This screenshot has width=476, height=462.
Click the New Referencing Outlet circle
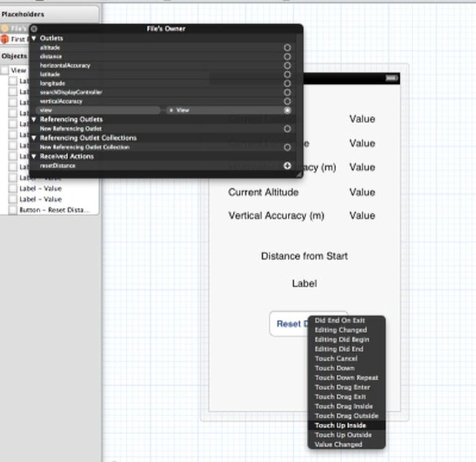tap(287, 129)
